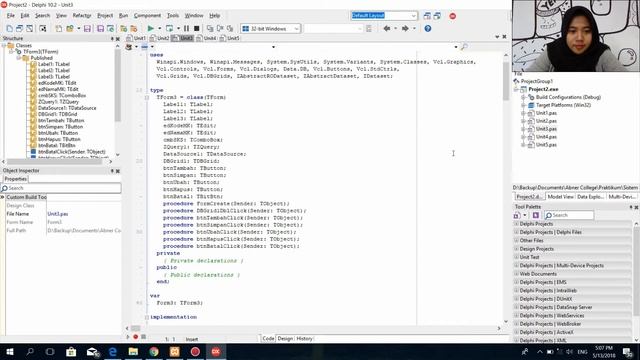Click the Open project folder icon

(70, 29)
